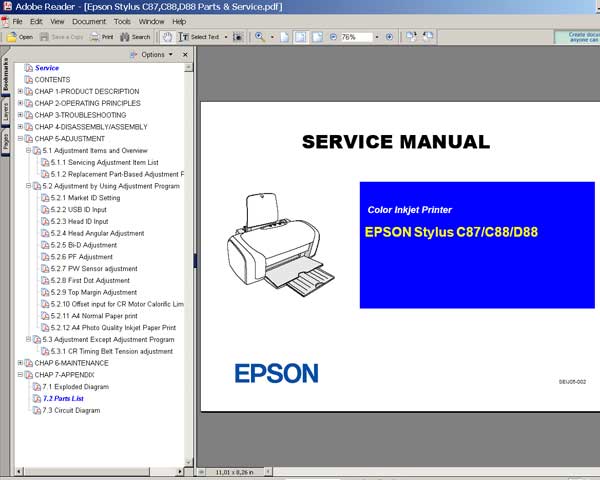Close the bookmarks panel with X
Image resolution: width=600 pixels, height=480 pixels.
coord(185,55)
